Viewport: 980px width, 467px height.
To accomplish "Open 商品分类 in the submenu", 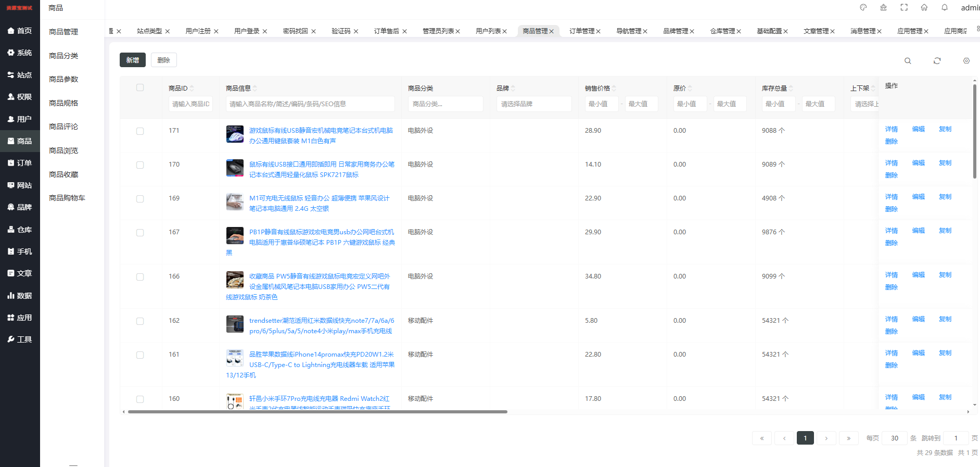I will 63,56.
